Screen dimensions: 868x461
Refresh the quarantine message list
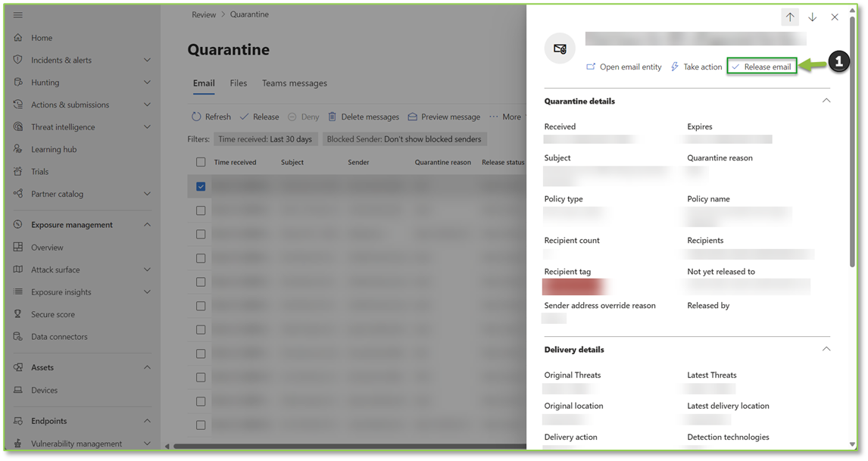211,116
